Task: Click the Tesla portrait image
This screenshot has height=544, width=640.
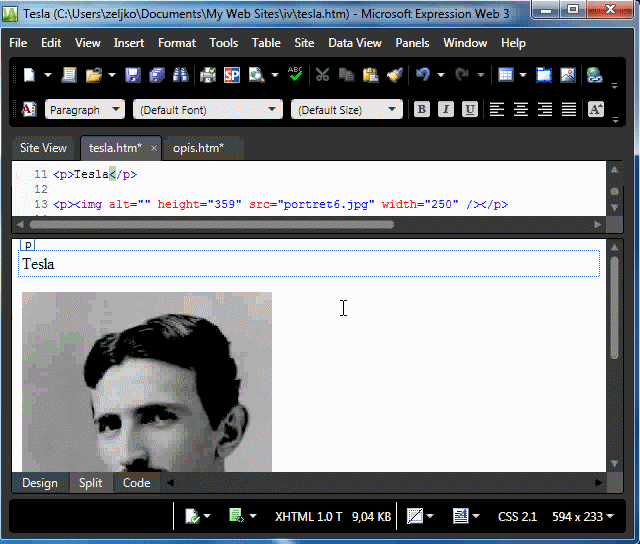Action: (147, 380)
